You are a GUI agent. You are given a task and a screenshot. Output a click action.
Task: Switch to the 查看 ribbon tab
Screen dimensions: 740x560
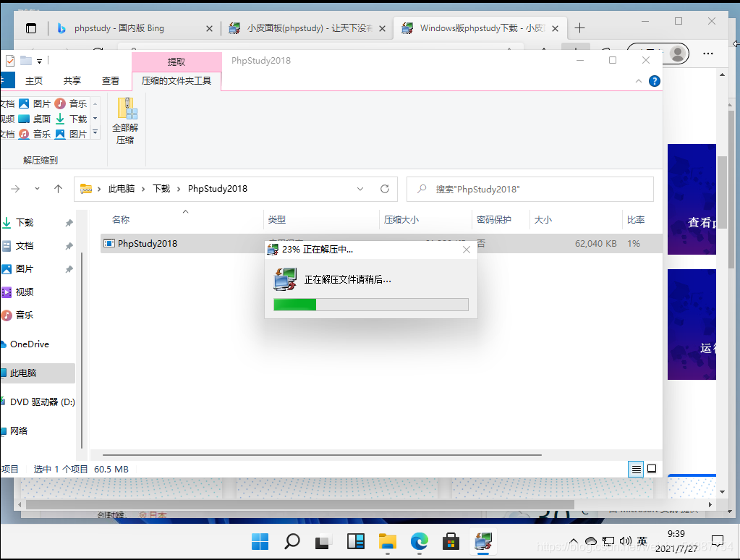click(111, 81)
